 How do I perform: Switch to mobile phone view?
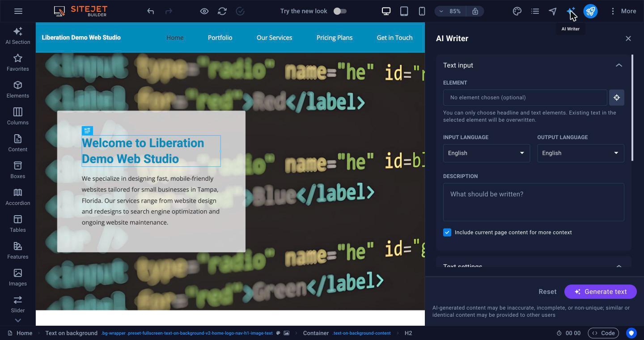point(422,11)
